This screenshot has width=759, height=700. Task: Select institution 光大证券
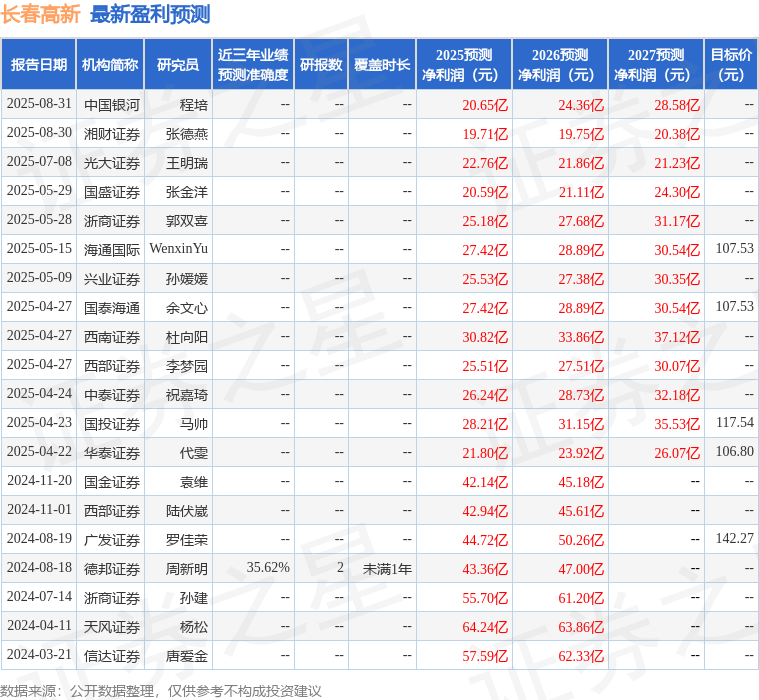tap(112, 163)
